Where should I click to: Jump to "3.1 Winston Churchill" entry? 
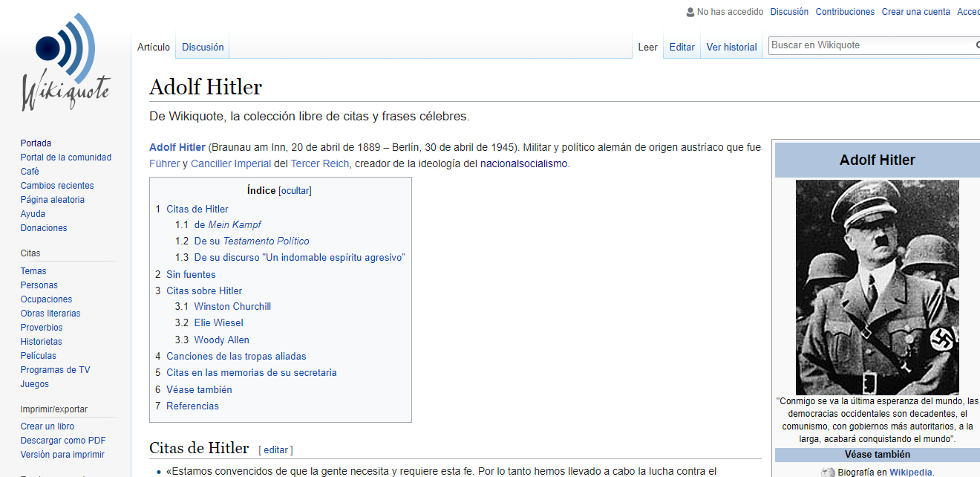[223, 307]
